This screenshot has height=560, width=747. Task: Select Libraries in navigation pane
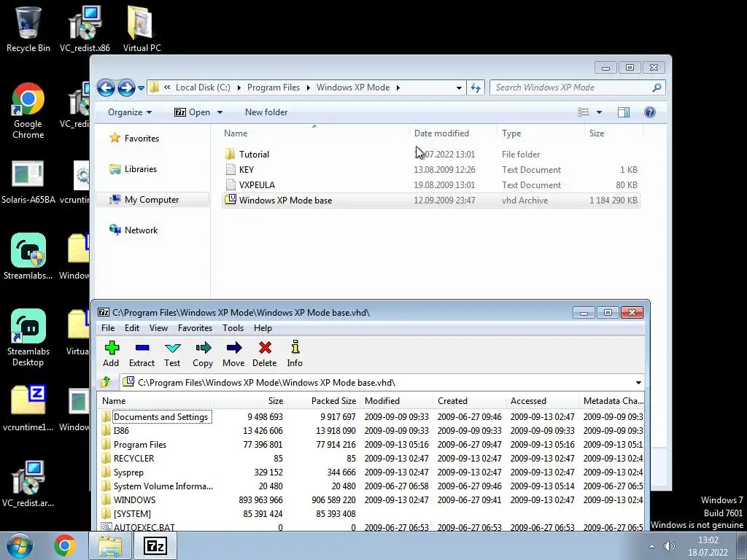click(x=133, y=169)
